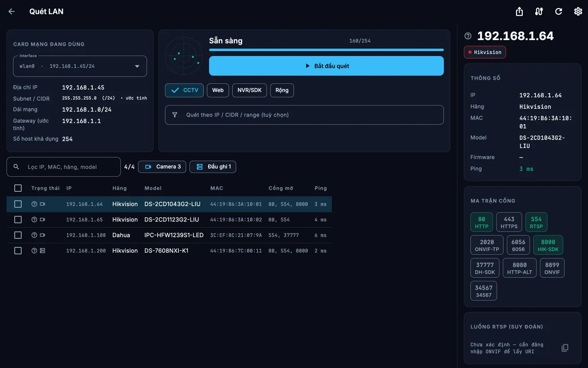Select the Web scan profile
This screenshot has height=368, width=588.
(x=218, y=90)
